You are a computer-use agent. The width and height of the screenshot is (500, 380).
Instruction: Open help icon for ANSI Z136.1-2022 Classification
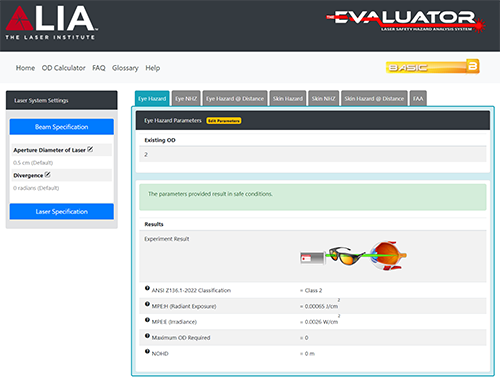pyautogui.click(x=147, y=288)
